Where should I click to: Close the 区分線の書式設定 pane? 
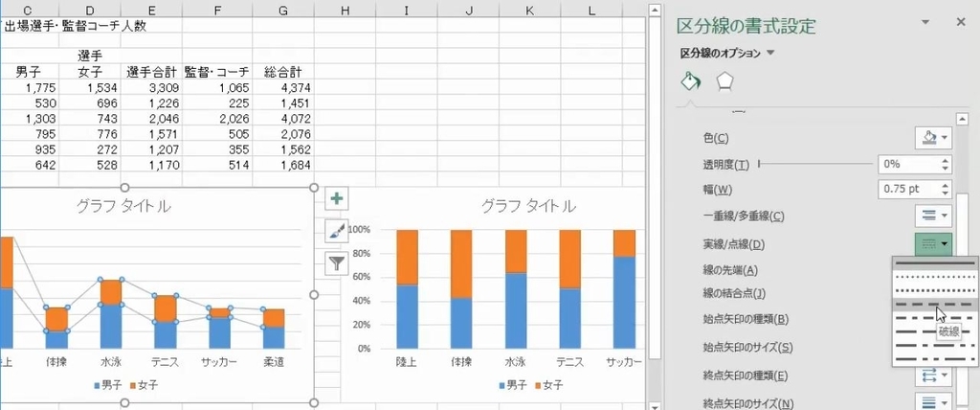[x=961, y=22]
